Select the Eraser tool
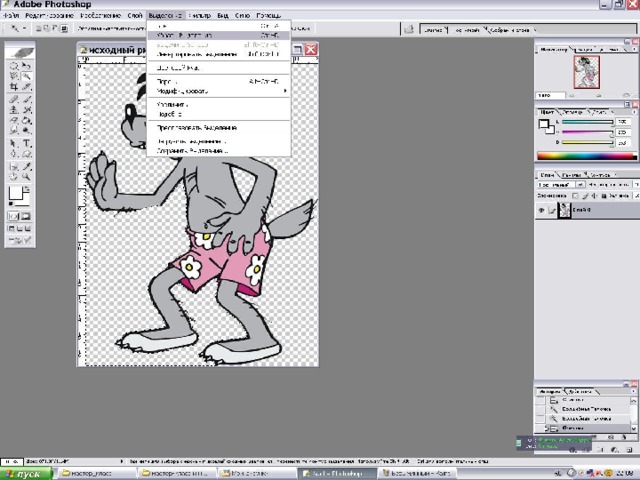The height and width of the screenshot is (480, 640). pos(14,120)
